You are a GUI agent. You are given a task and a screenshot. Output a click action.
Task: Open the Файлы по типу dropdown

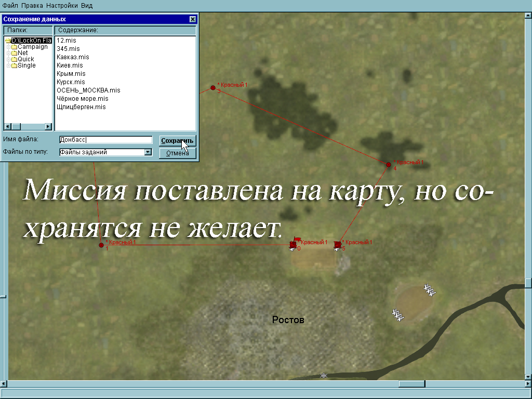148,152
